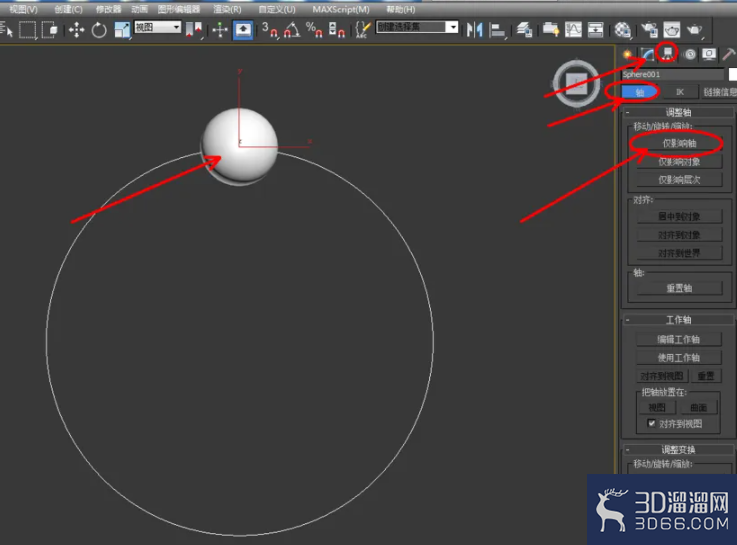Open the Curve Editor icon
This screenshot has width=737, height=545.
[x=573, y=30]
